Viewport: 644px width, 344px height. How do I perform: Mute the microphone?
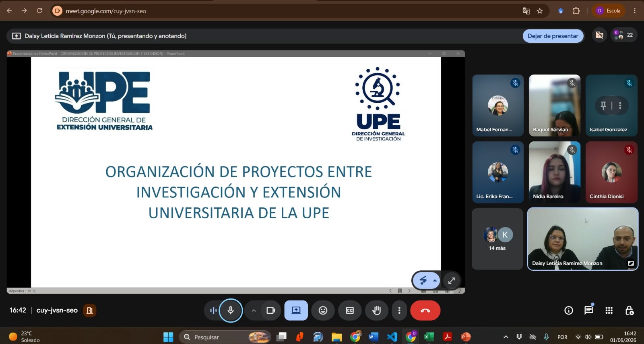pyautogui.click(x=231, y=311)
